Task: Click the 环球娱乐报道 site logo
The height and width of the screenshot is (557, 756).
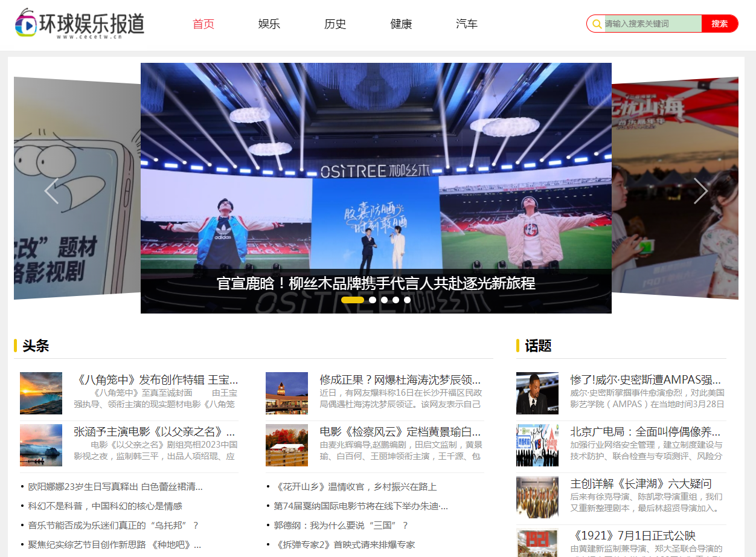Action: 80,24
